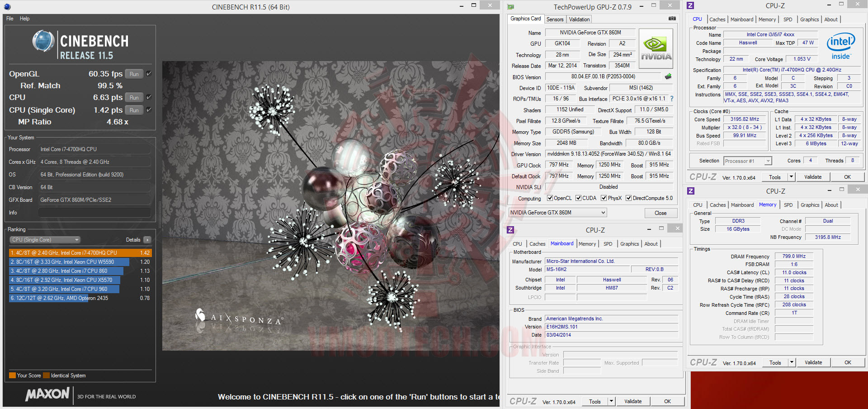
Task: Click the title bar icon of CPU-Z CPU window
Action: click(690, 5)
